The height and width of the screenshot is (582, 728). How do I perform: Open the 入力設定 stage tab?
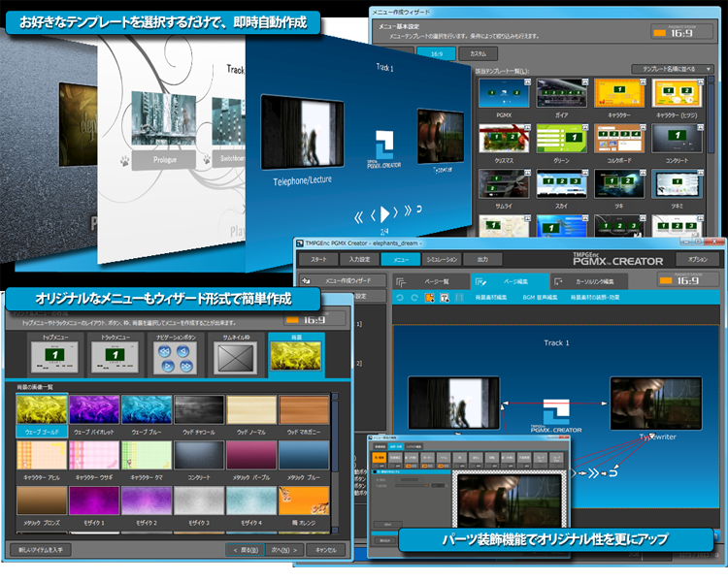[x=359, y=259]
